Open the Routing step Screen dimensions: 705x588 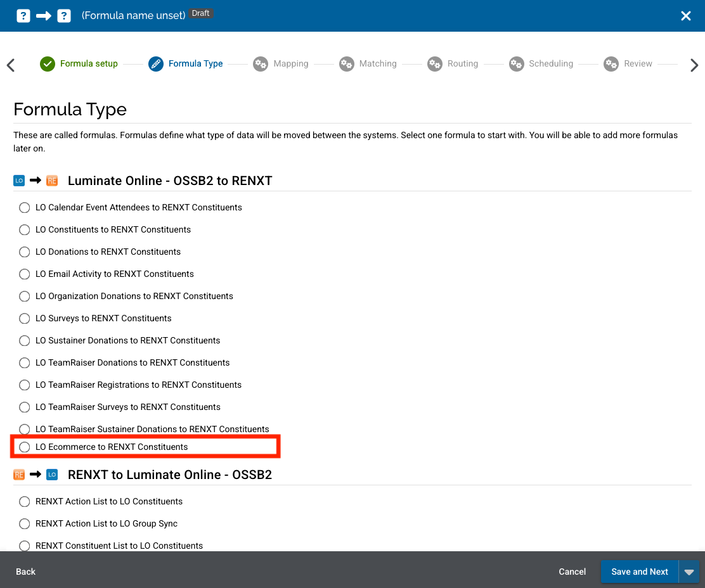tap(463, 64)
